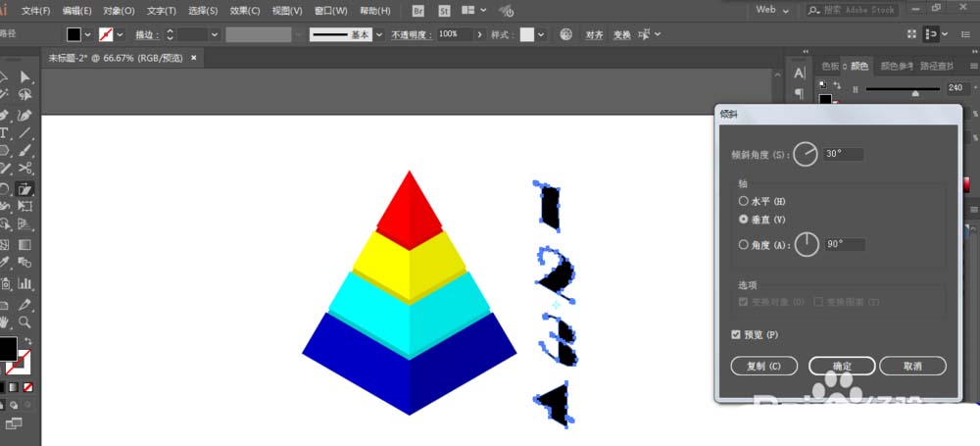The width and height of the screenshot is (980, 446).
Task: Expand the opacity arrow next to 100%
Action: [x=479, y=34]
